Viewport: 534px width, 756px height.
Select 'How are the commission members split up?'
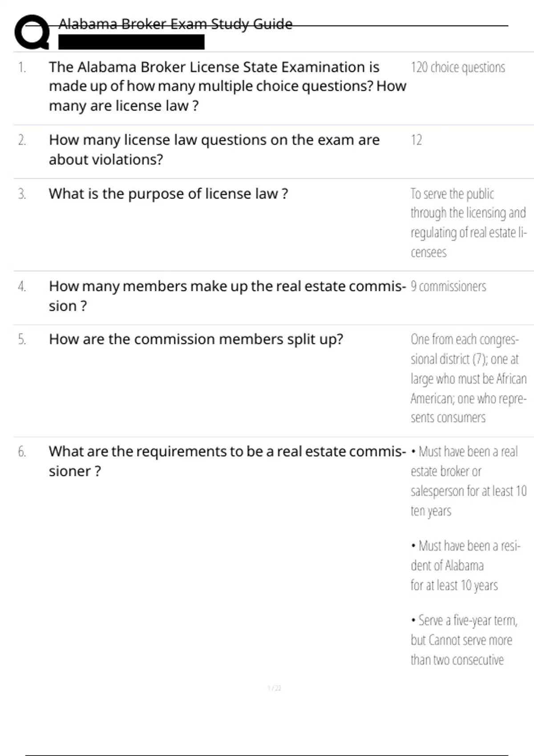click(x=196, y=339)
